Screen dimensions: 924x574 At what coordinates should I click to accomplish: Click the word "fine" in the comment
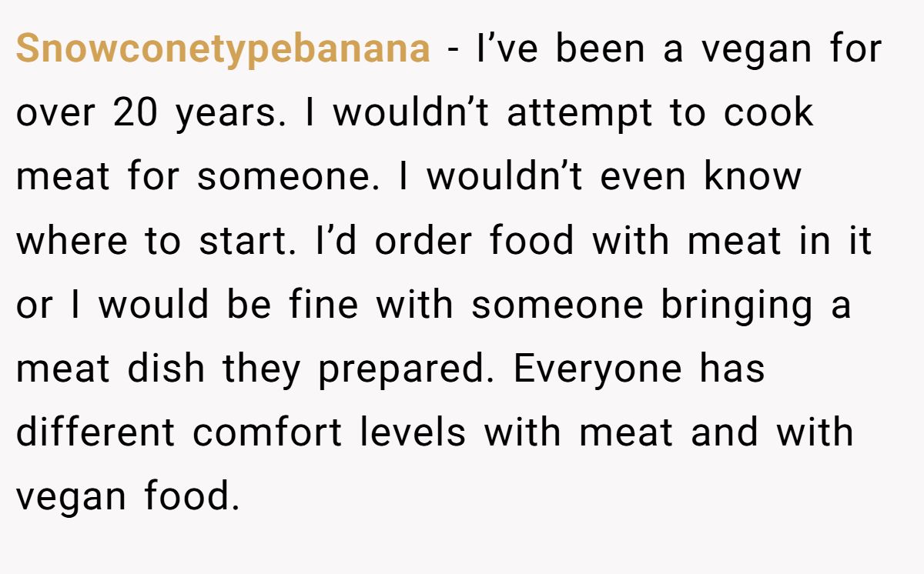point(324,305)
